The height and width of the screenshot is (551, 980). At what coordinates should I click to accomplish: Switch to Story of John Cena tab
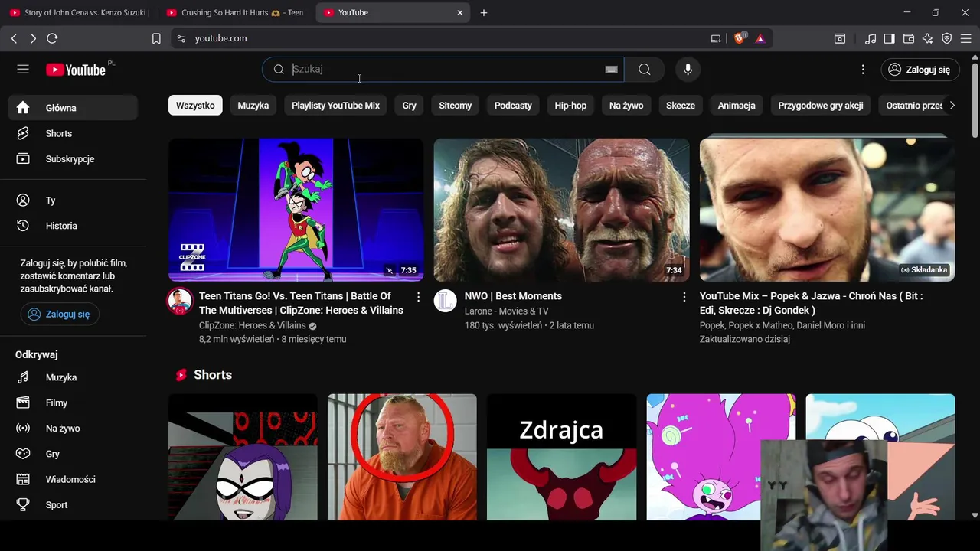78,13
